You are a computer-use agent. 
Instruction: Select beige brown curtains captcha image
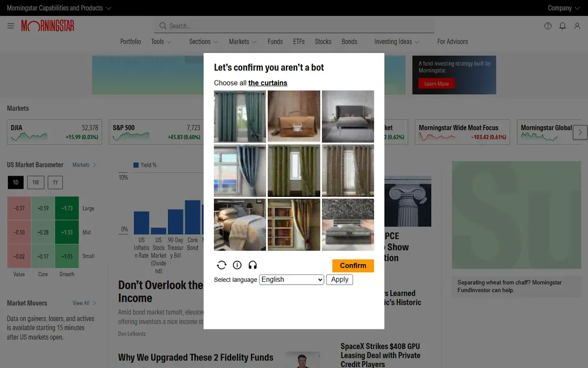click(348, 171)
